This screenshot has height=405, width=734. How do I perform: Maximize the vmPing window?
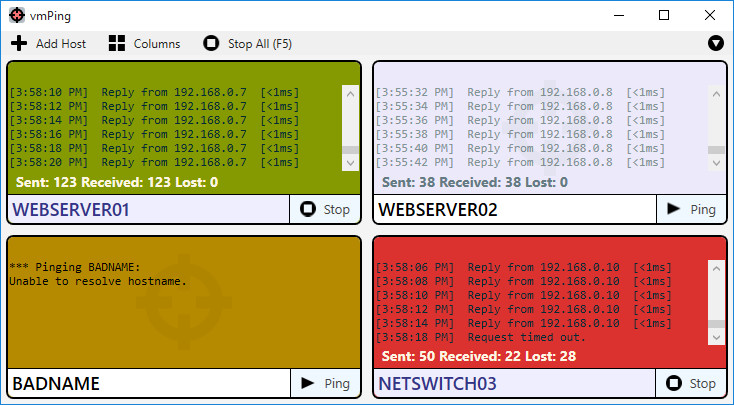click(x=664, y=15)
